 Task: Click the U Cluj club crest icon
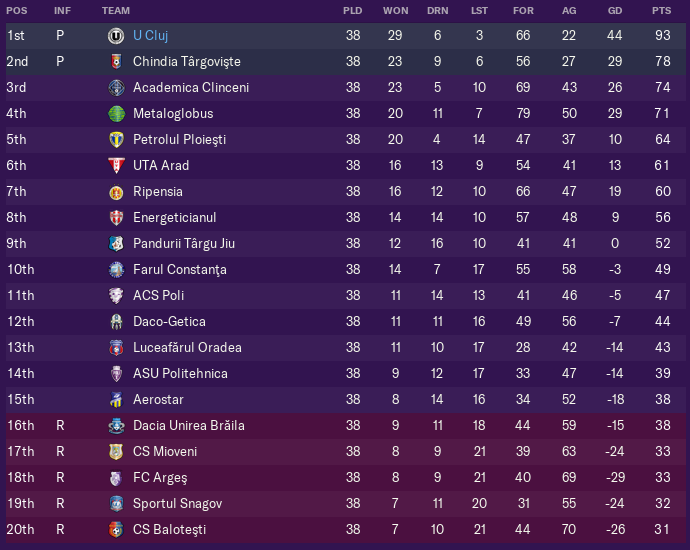coord(116,36)
